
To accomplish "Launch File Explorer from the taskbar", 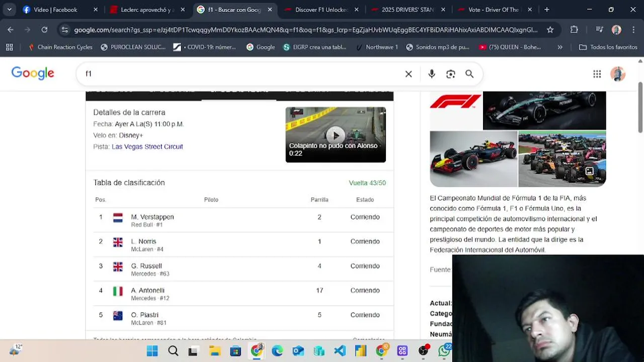I will [x=215, y=351].
